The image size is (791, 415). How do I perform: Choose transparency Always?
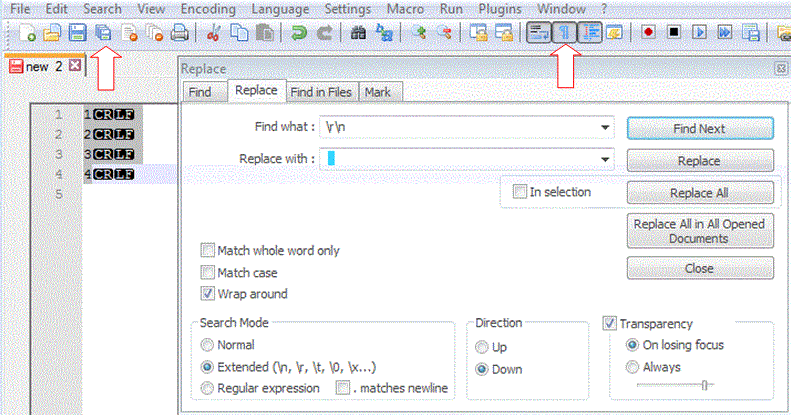(632, 367)
